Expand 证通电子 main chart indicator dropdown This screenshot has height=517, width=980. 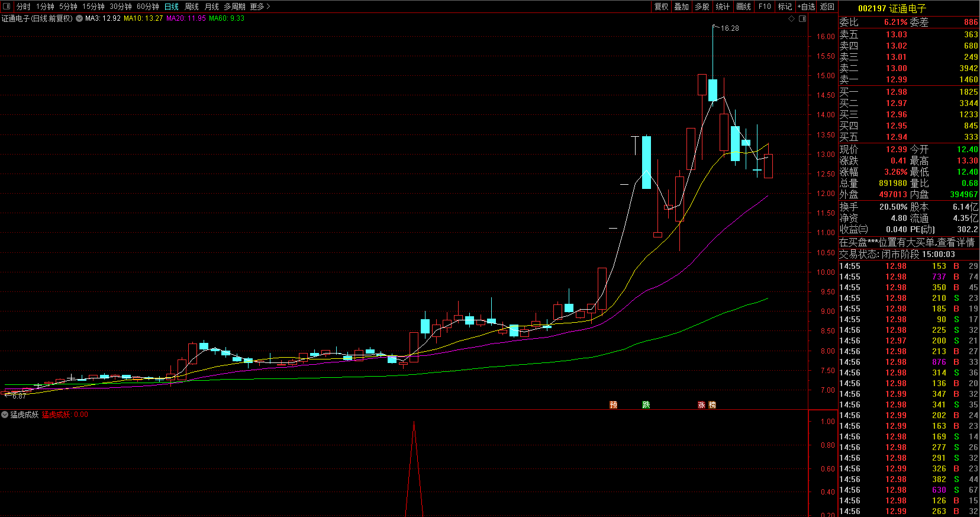tap(79, 18)
